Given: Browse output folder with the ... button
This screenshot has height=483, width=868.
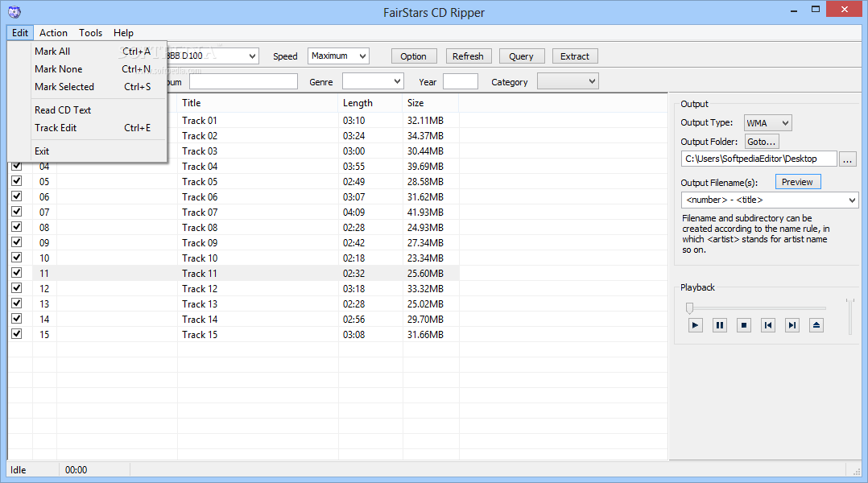Looking at the screenshot, I should (848, 159).
